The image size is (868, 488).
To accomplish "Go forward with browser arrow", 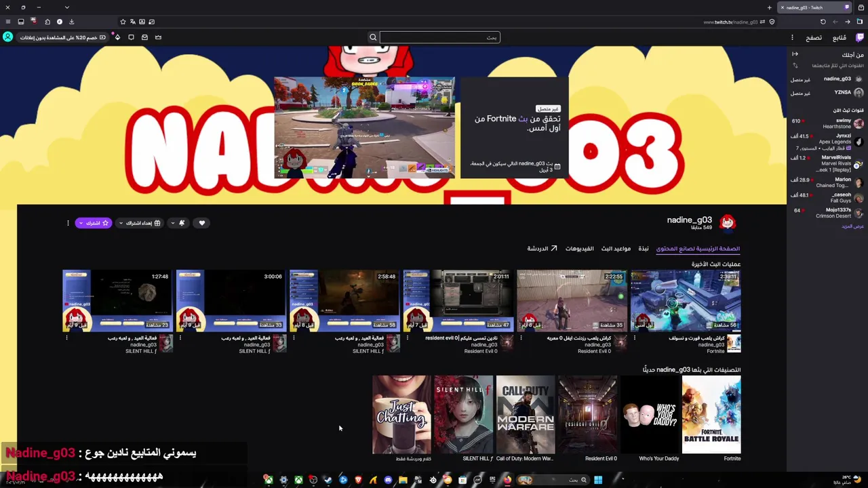I will coord(835,22).
